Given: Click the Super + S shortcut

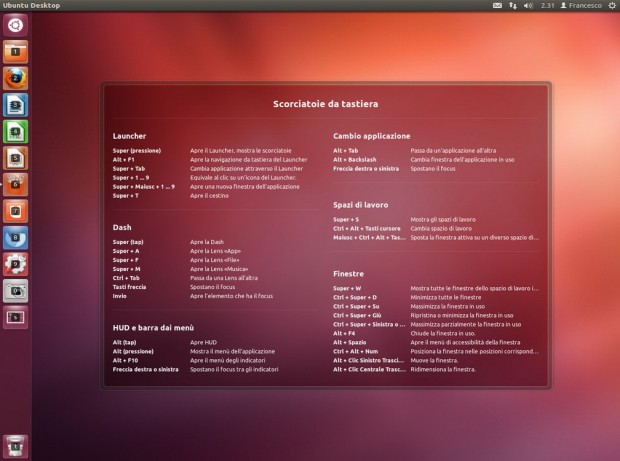Looking at the screenshot, I should (346, 219).
